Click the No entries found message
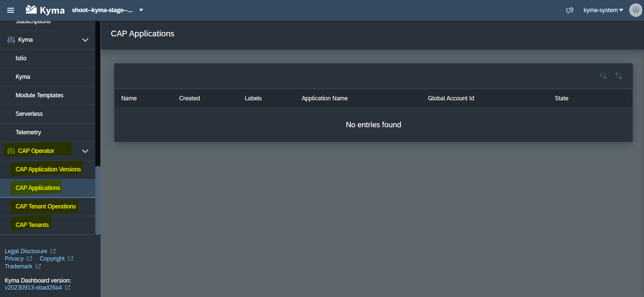 373,125
